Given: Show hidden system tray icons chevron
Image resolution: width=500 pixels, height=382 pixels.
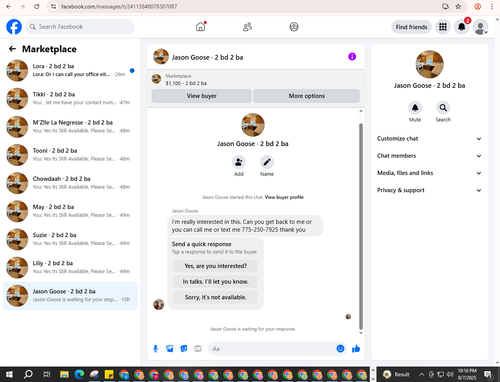Looking at the screenshot, I should click(422, 374).
